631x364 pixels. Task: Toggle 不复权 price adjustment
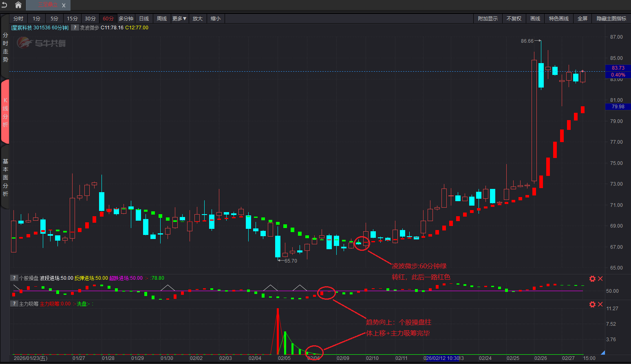coord(514,19)
